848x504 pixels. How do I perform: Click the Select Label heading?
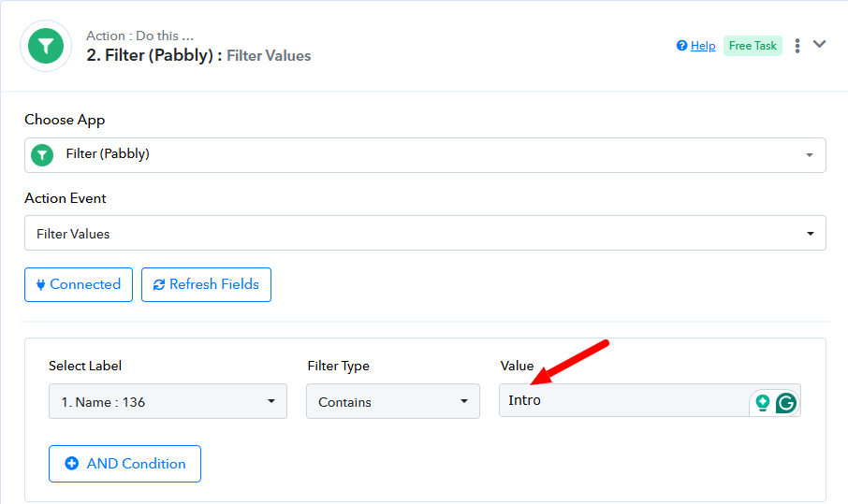(x=85, y=366)
